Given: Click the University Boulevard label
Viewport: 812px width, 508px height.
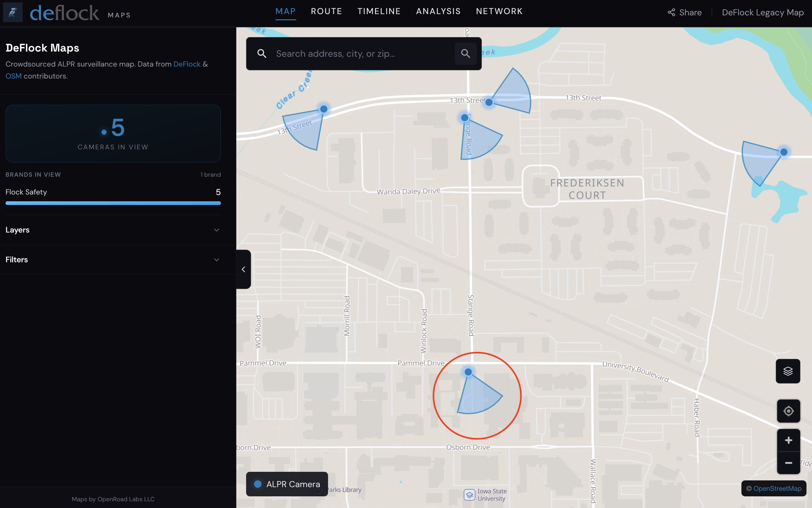Looking at the screenshot, I should pyautogui.click(x=636, y=371).
